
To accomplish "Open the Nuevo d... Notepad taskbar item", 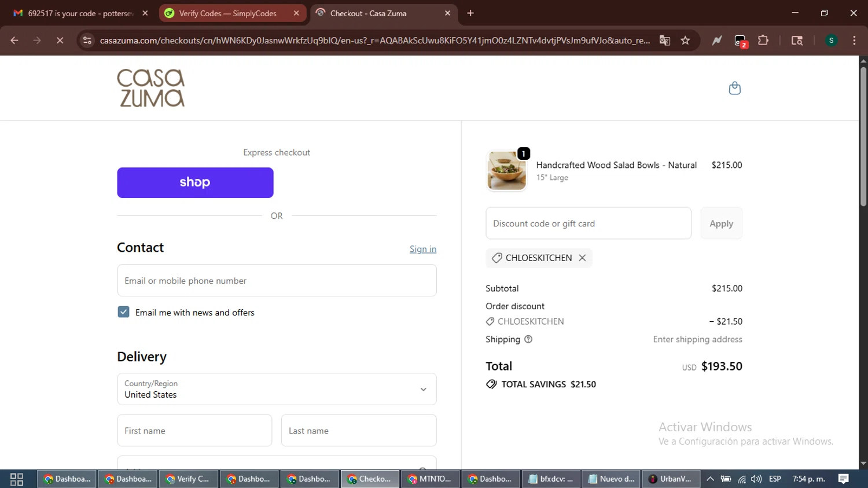I will 611,479.
